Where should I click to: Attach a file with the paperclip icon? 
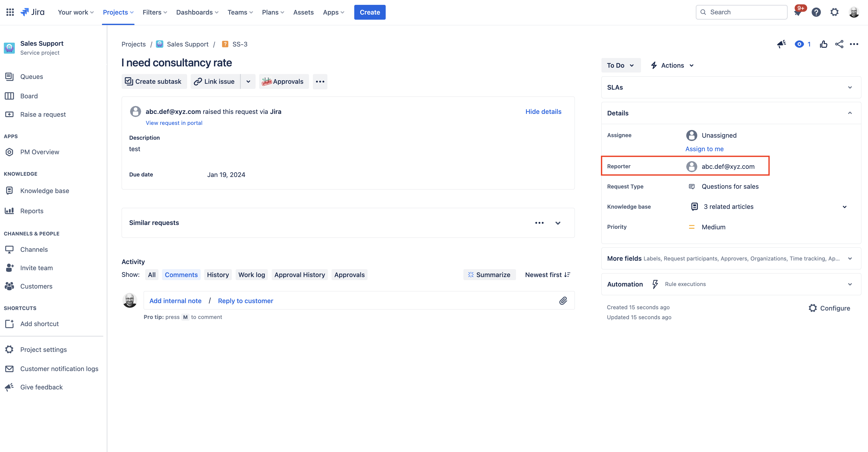pyautogui.click(x=563, y=301)
